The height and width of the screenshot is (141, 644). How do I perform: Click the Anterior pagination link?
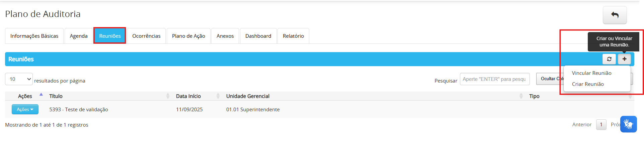coord(582,125)
